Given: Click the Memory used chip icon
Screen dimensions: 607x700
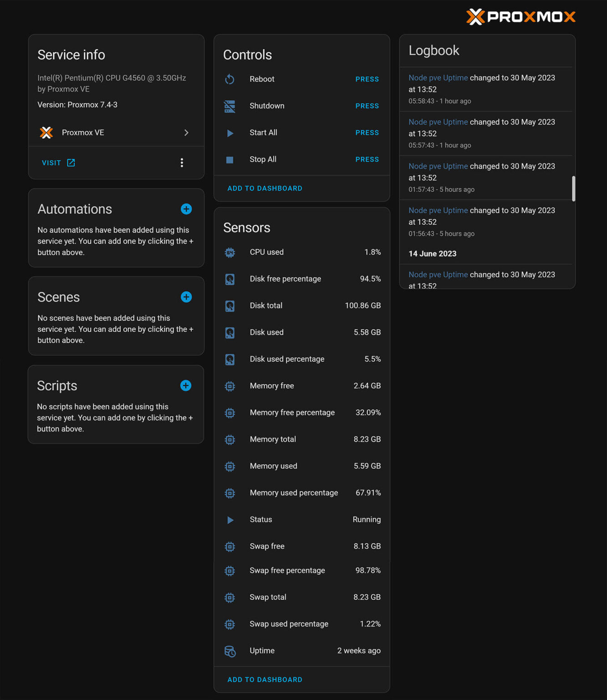Looking at the screenshot, I should click(230, 467).
